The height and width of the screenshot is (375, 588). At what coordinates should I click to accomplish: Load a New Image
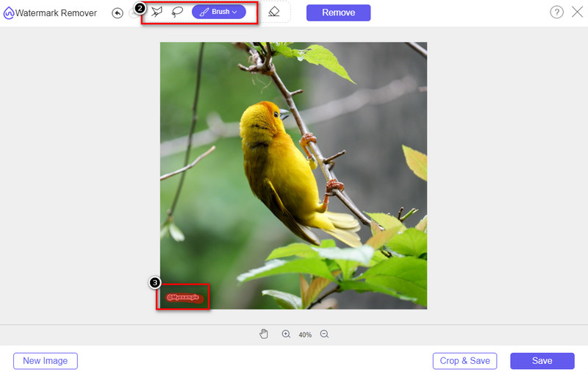(x=46, y=361)
